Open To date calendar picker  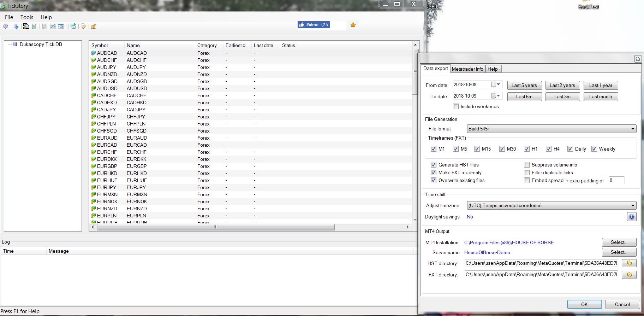(496, 96)
